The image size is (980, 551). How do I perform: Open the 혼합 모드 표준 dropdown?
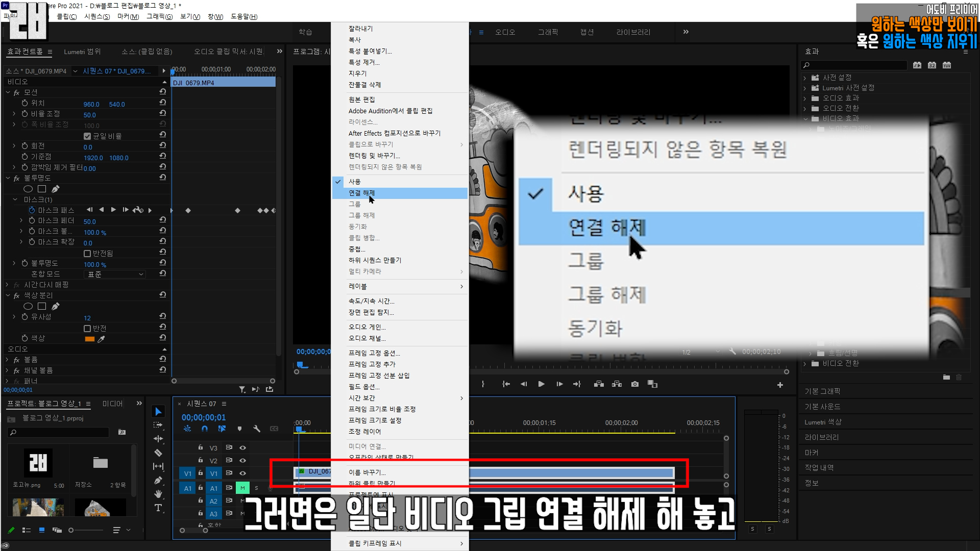click(x=115, y=274)
